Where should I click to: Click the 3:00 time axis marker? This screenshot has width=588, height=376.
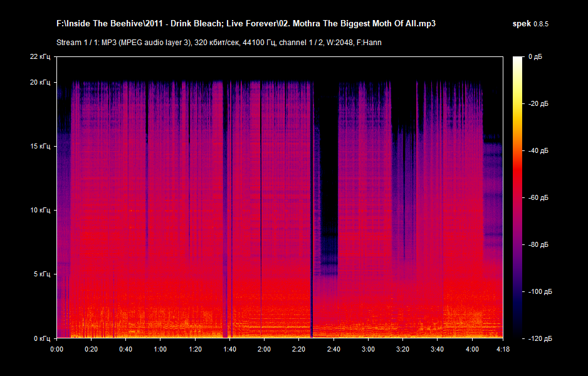pos(368,348)
